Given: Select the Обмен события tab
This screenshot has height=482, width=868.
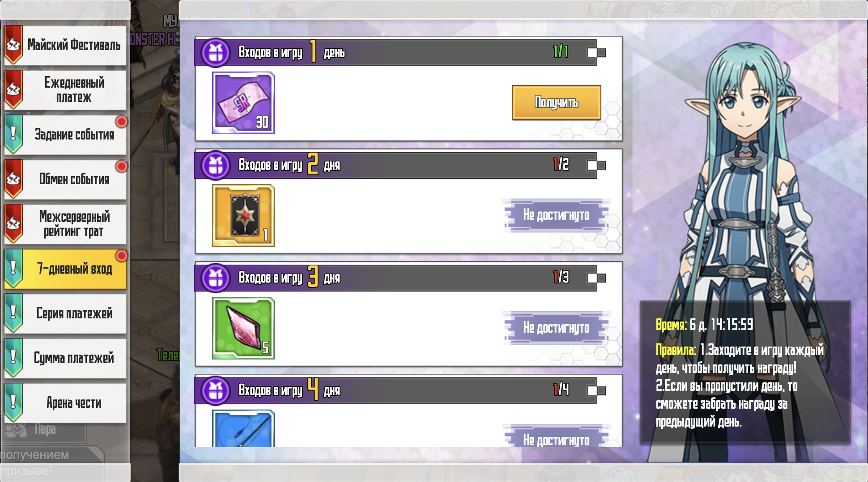Looking at the screenshot, I should click(65, 179).
